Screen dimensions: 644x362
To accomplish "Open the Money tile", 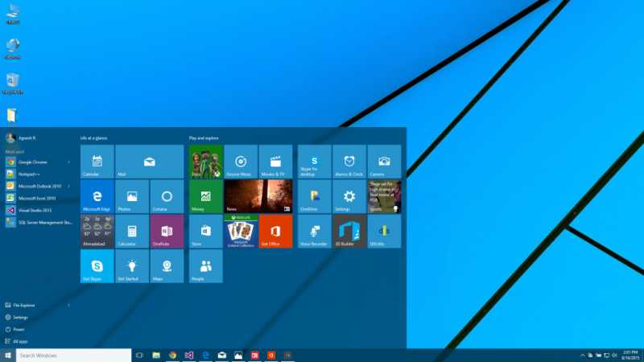I will click(206, 196).
